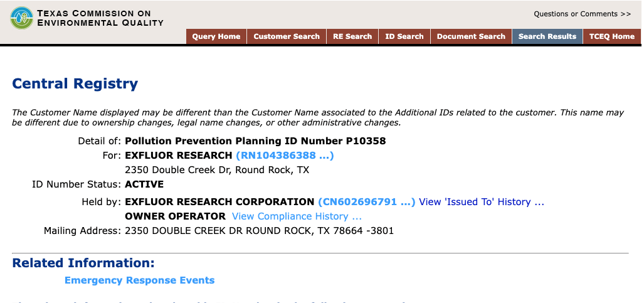Image resolution: width=644 pixels, height=303 pixels.
Task: Return to the Search Results tab
Action: [547, 36]
